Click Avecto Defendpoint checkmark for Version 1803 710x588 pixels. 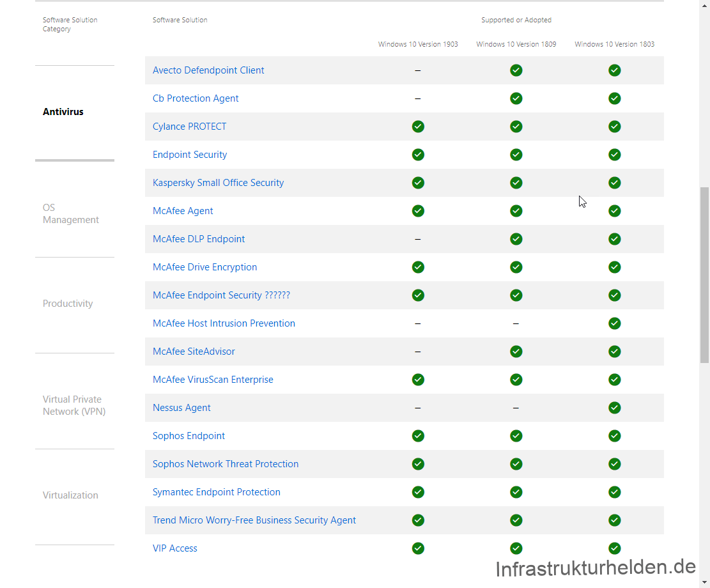[x=614, y=70]
